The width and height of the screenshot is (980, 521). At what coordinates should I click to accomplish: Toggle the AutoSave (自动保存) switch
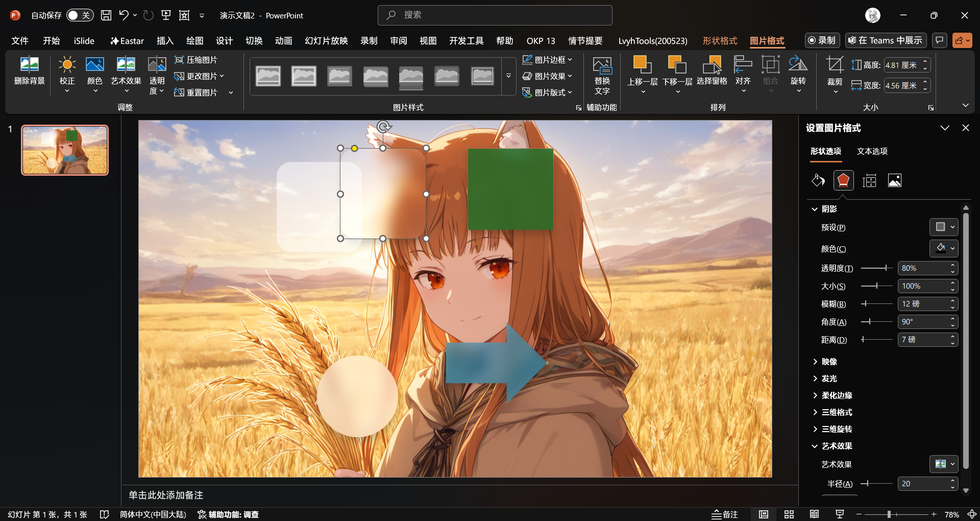coord(80,15)
